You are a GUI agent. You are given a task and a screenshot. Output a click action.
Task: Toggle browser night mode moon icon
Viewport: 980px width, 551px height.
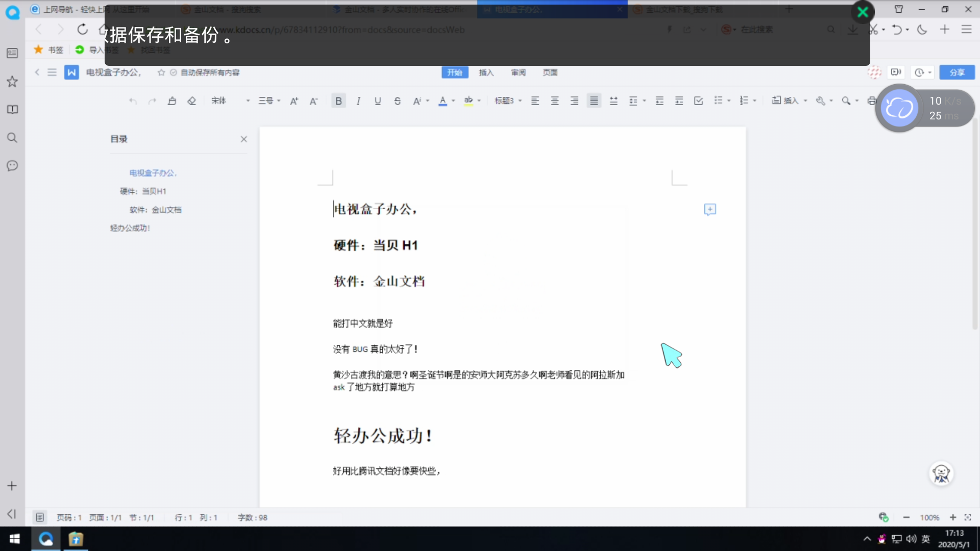[x=922, y=30]
